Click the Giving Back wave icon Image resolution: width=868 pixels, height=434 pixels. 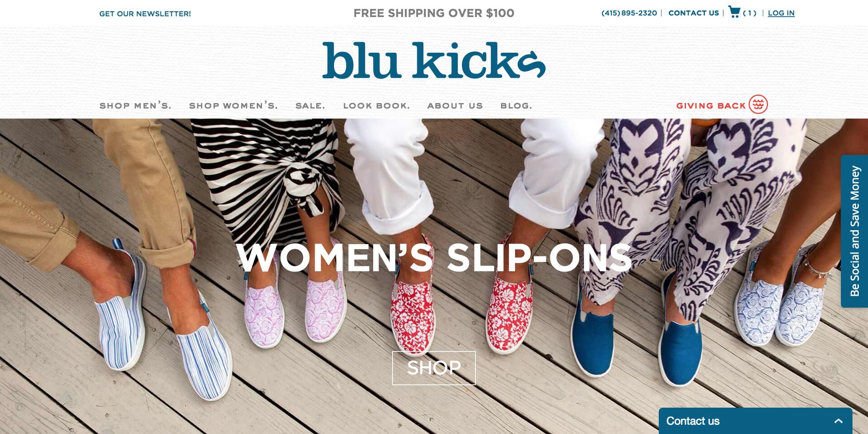[758, 104]
